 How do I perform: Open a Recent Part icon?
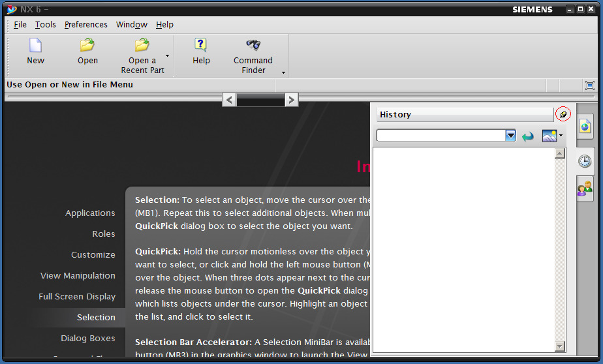tap(142, 44)
